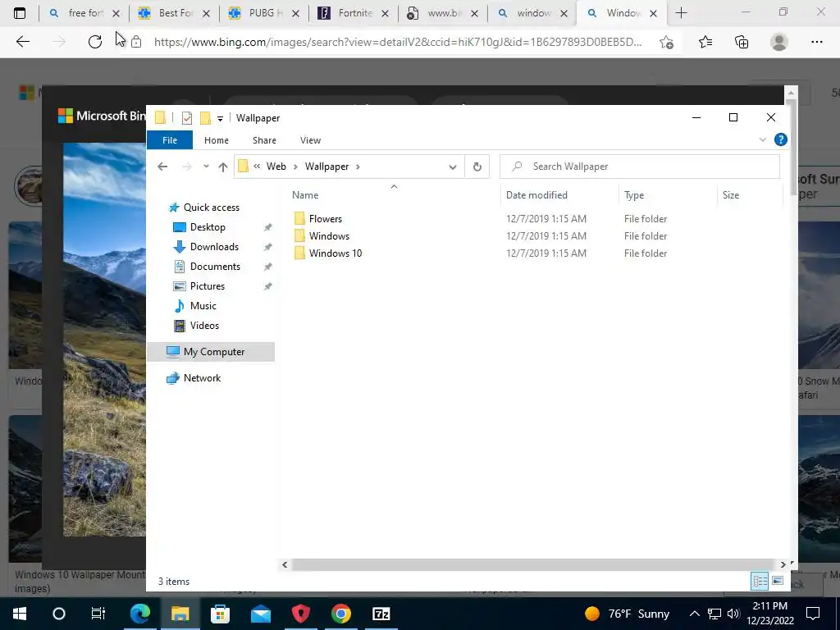
Task: Open the volume control in tray
Action: click(x=733, y=614)
